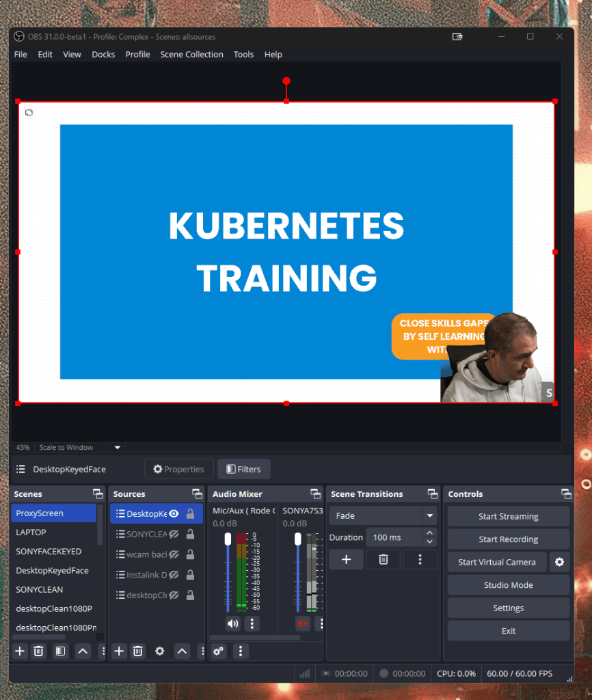The height and width of the screenshot is (700, 592).
Task: Open the Fade transition dropdown
Action: coord(429,515)
